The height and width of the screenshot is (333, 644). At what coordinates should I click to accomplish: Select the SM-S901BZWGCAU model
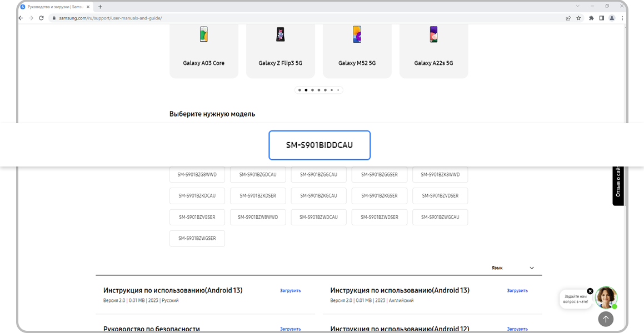point(440,217)
